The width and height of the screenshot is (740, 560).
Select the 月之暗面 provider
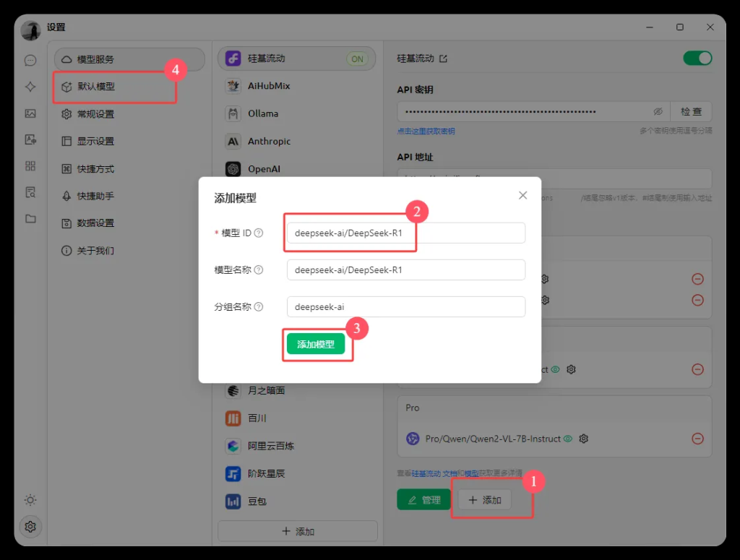[x=297, y=391]
